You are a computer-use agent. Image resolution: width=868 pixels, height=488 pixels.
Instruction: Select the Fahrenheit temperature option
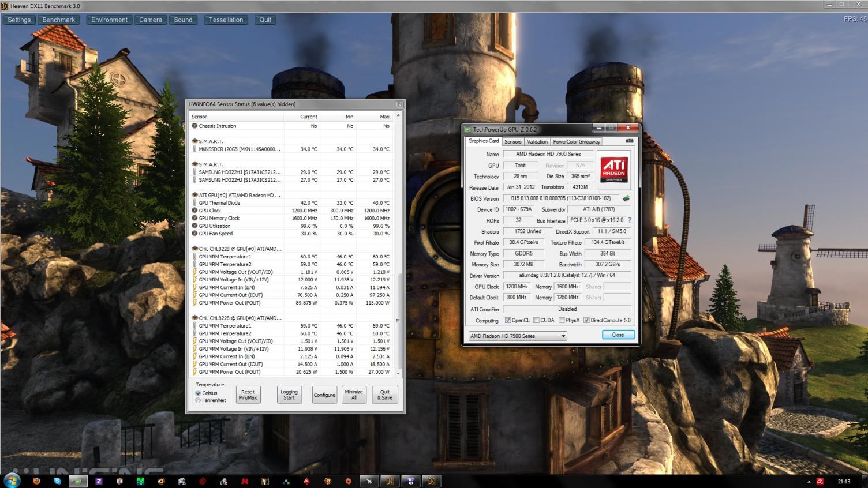pyautogui.click(x=198, y=400)
